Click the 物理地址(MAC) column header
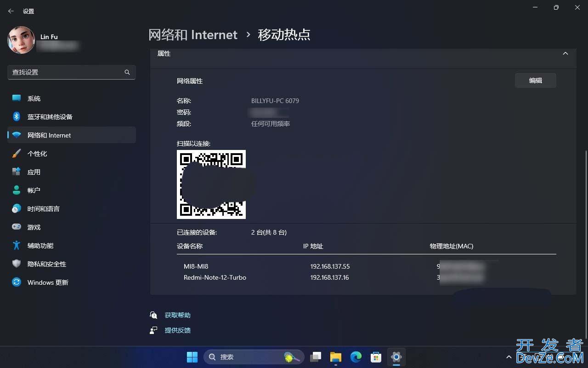The height and width of the screenshot is (368, 588). pyautogui.click(x=452, y=246)
